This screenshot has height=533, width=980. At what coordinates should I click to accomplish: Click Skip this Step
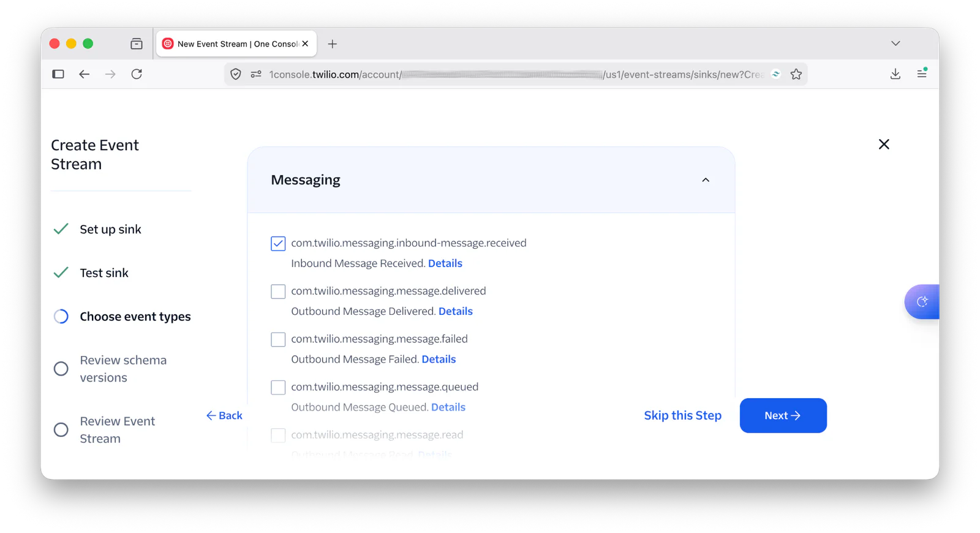point(682,415)
